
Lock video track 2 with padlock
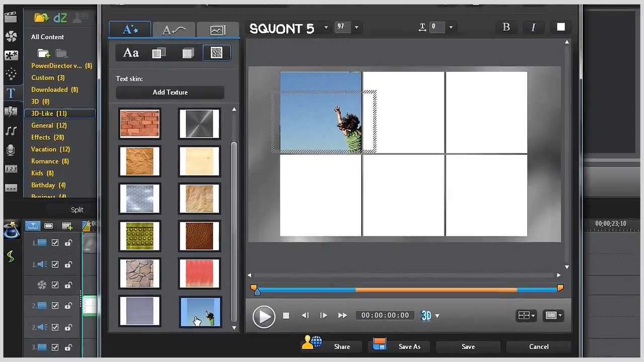point(68,306)
